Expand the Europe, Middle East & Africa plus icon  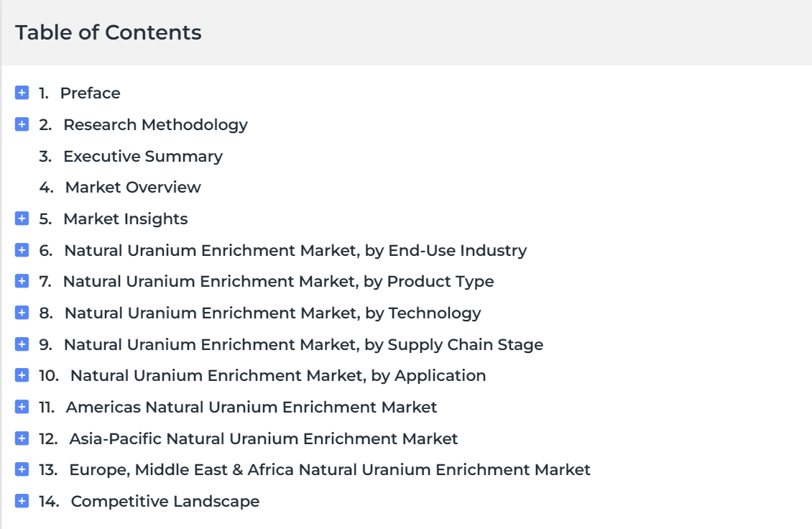22,469
